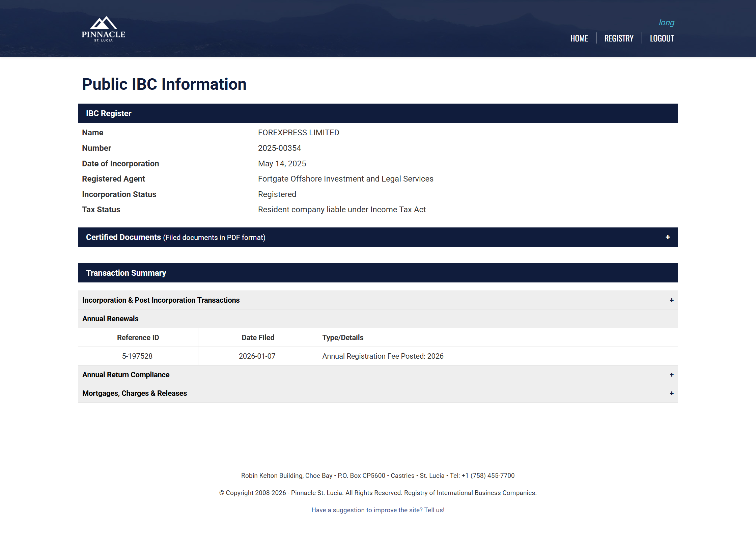Click the Transaction Summary section header
Screen dimensions: 756x547
coord(378,273)
